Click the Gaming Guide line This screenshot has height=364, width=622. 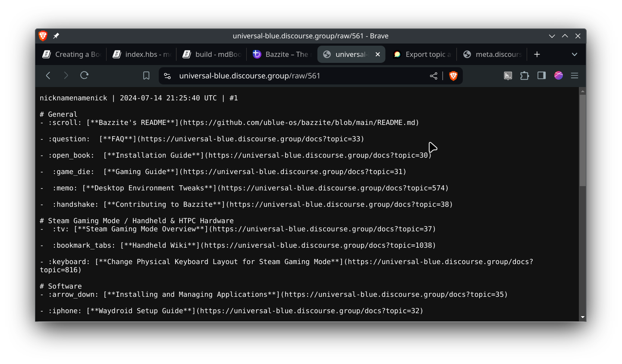(223, 172)
